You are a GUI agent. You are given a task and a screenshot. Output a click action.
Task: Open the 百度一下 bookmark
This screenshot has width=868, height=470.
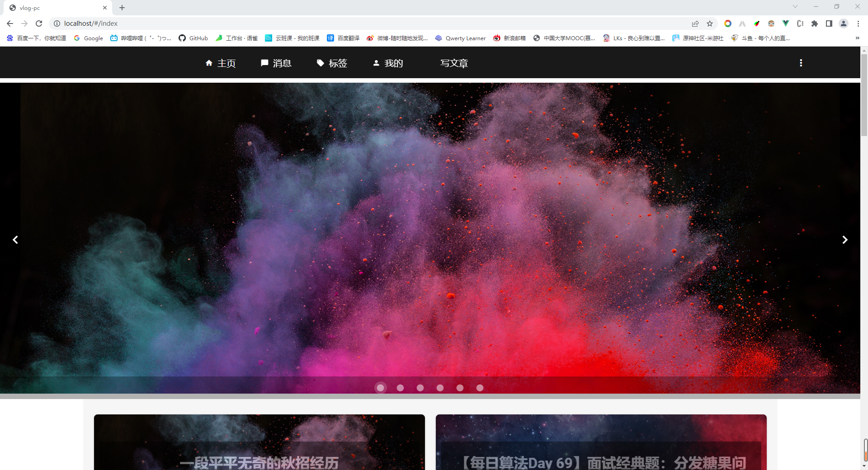pos(36,38)
